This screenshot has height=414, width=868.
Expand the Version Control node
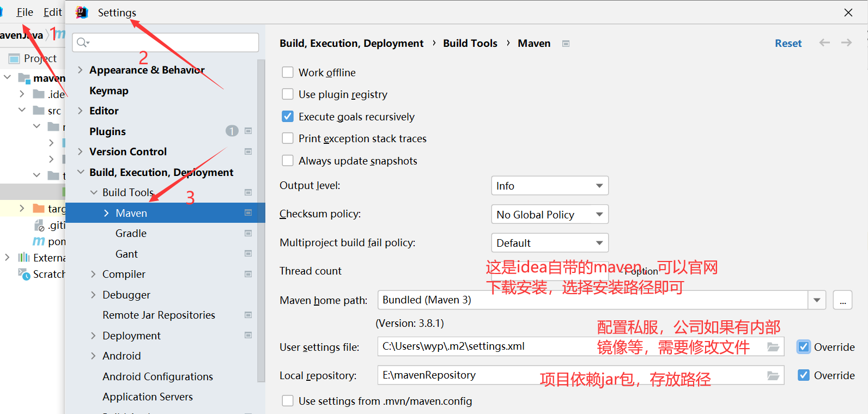pyautogui.click(x=80, y=151)
